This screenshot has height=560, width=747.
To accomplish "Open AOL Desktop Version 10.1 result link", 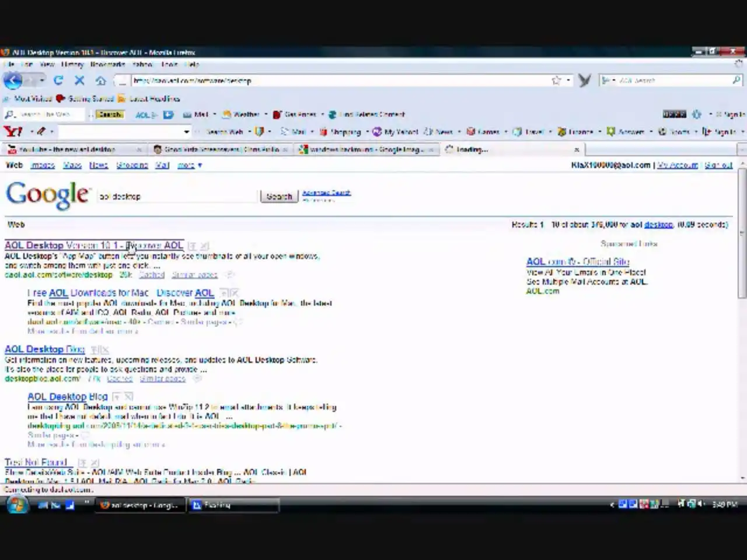I will [94, 246].
